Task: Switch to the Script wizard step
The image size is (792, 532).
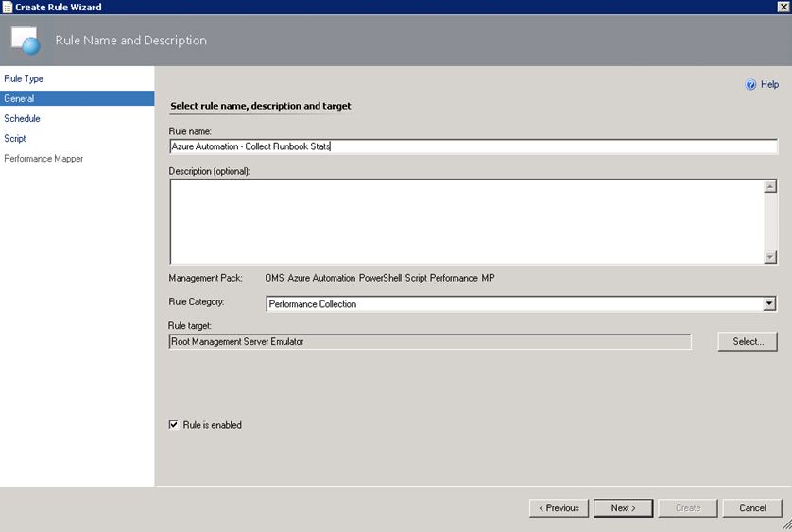Action: (15, 138)
